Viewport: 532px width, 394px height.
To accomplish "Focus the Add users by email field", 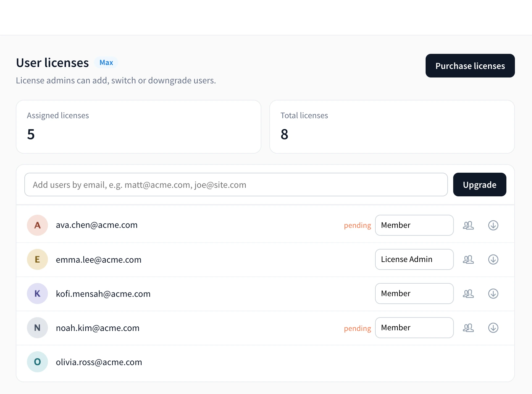I will 236,185.
